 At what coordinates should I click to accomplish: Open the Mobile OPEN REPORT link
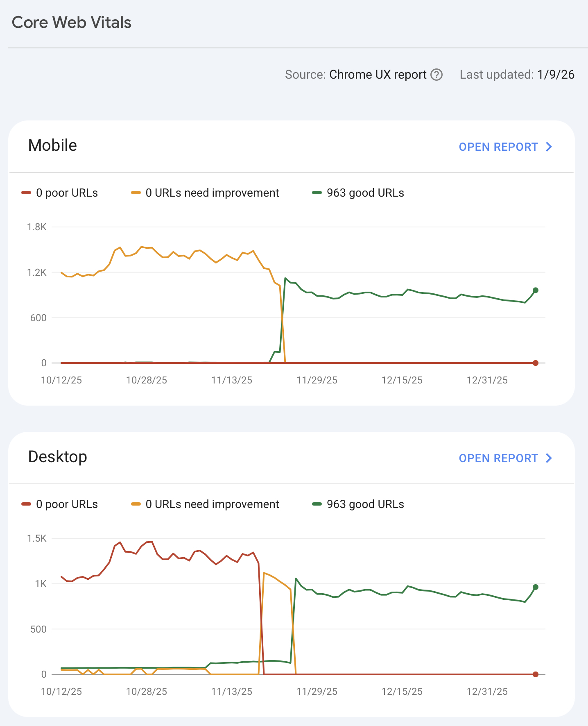point(498,147)
